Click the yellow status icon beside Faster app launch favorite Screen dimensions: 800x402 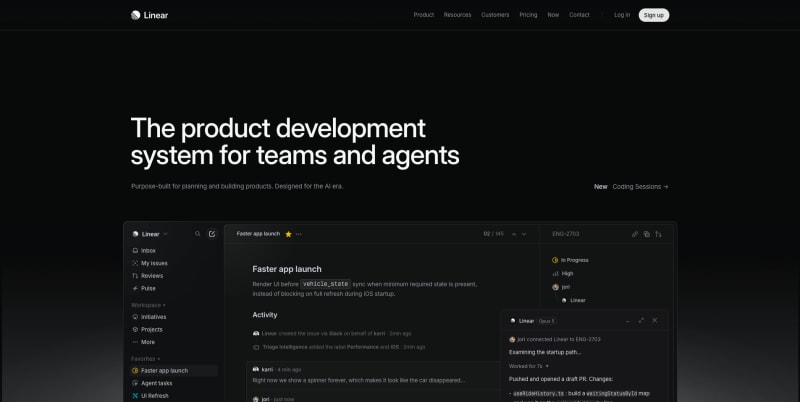(x=135, y=371)
